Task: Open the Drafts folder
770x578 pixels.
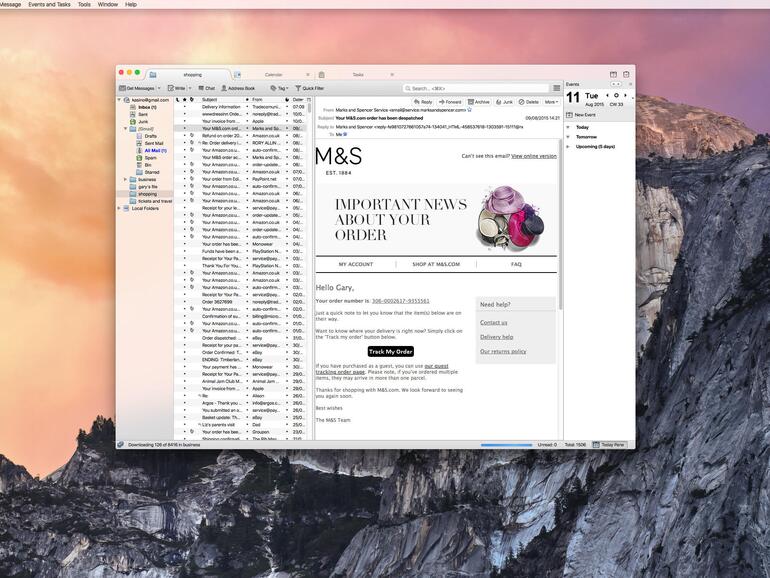Action: pos(151,136)
